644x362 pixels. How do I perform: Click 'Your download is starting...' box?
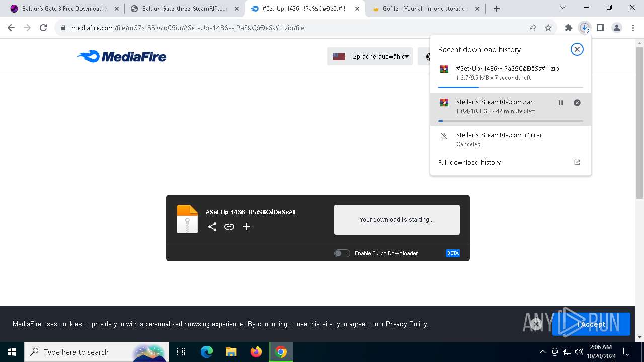[396, 220]
